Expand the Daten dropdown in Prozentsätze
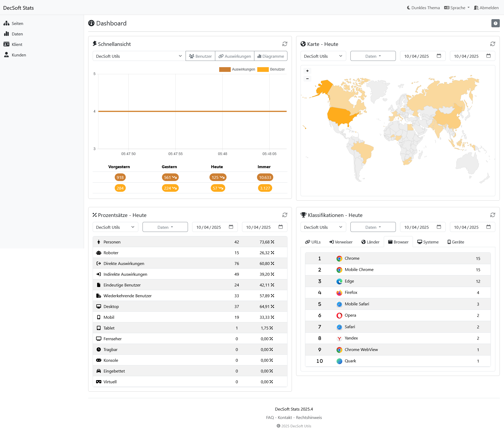The width and height of the screenshot is (504, 436). pos(165,227)
